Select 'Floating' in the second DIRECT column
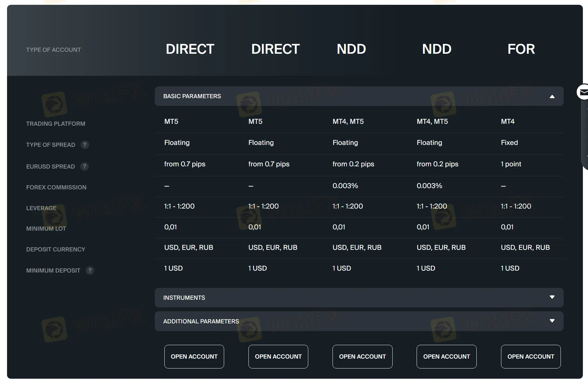The width and height of the screenshot is (588, 388). tap(261, 143)
